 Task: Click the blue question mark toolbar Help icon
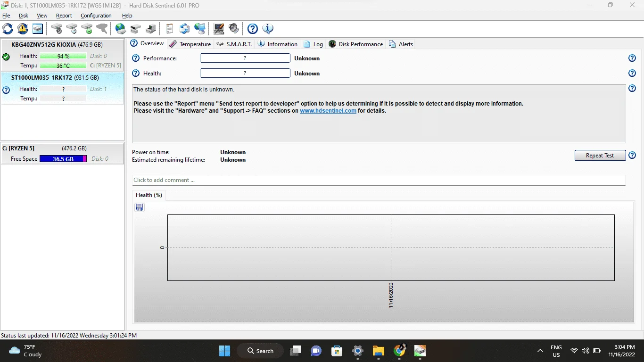(253, 29)
